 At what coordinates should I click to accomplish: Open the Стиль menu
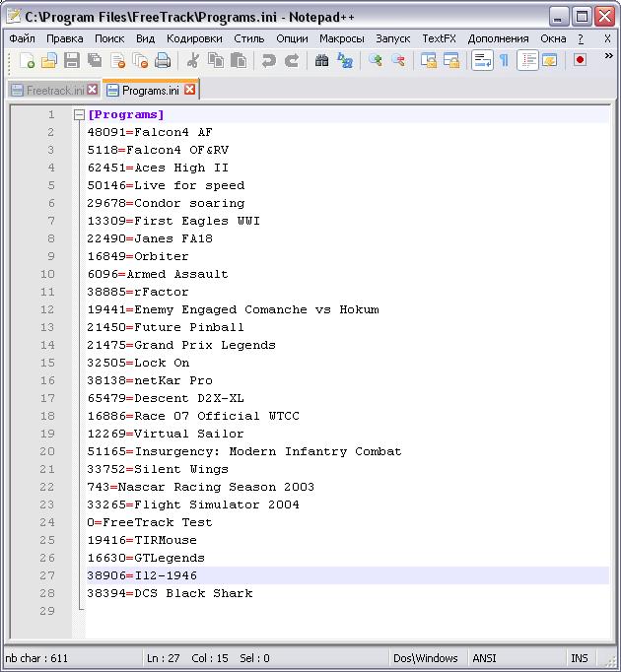point(249,38)
